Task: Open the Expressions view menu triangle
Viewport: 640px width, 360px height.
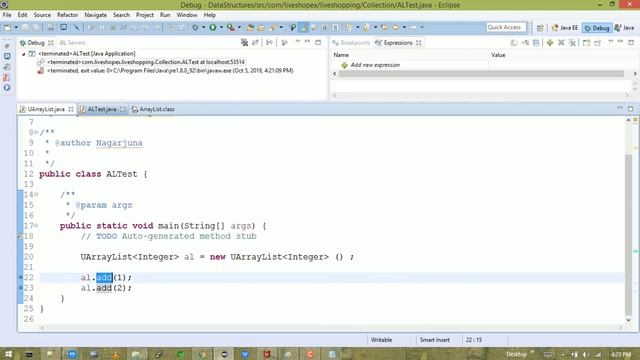Action: 611,42
